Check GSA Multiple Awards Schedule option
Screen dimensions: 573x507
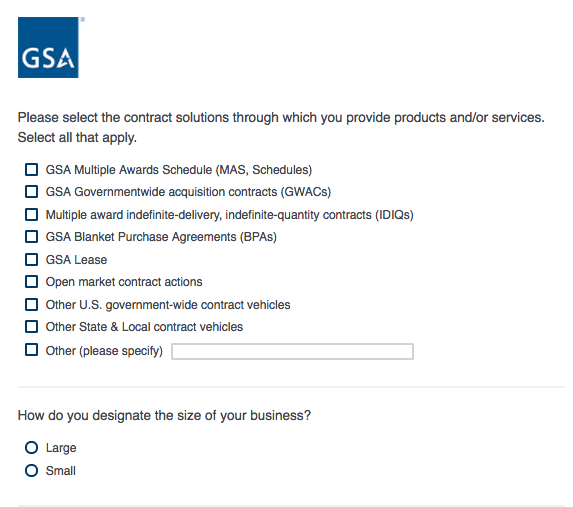coord(31,170)
